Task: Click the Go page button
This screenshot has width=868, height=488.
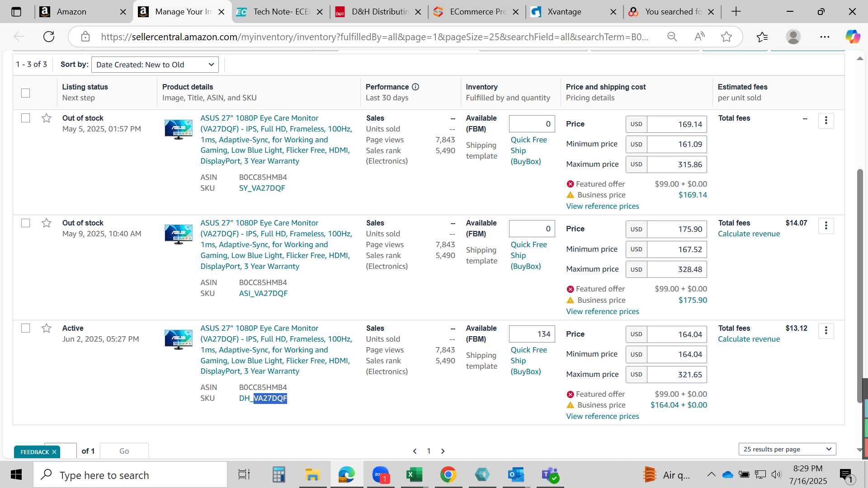Action: point(124,451)
